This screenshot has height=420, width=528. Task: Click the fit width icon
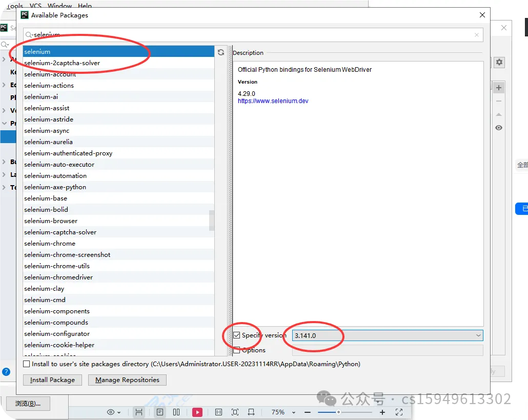[x=251, y=412]
